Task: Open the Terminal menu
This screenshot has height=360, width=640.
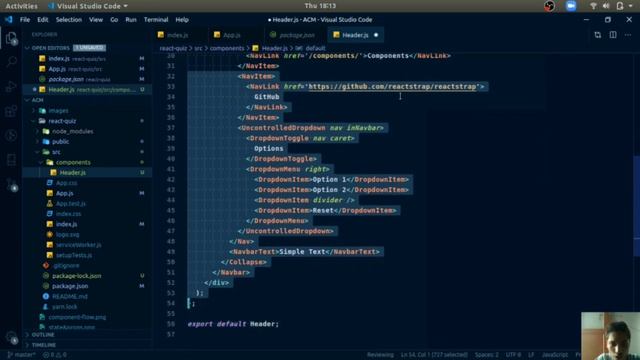Action: 156,20
